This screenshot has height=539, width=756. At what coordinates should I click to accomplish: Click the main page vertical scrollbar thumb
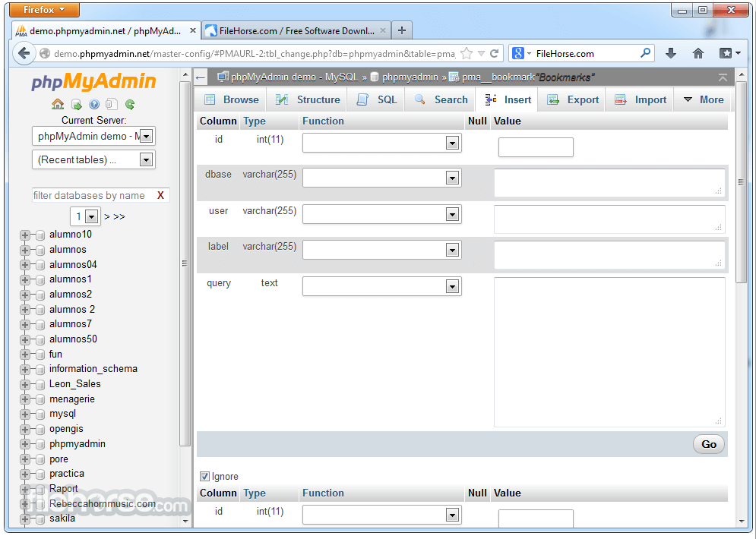coord(741,182)
